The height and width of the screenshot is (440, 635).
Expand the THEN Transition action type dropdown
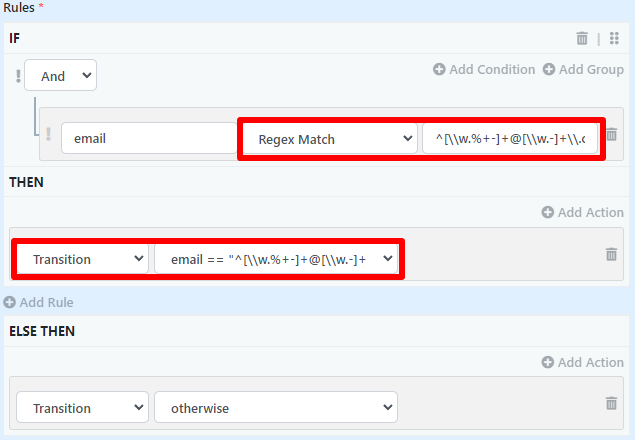point(83,259)
